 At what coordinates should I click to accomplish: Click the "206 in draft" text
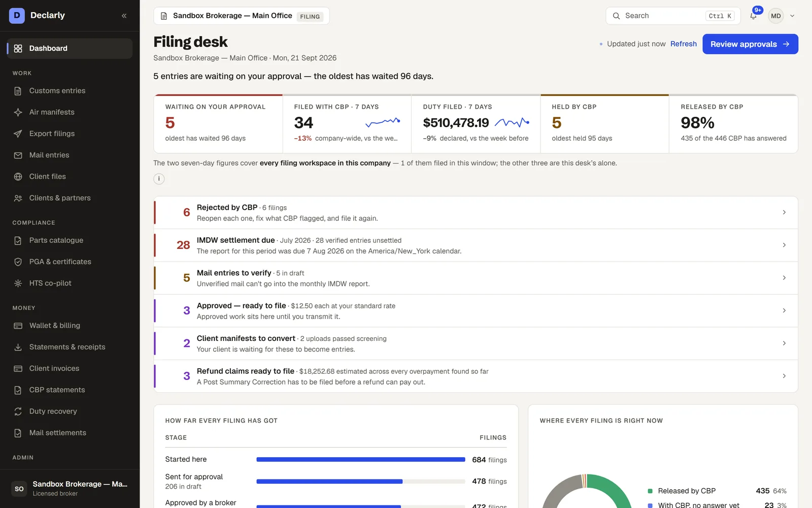[183, 487]
